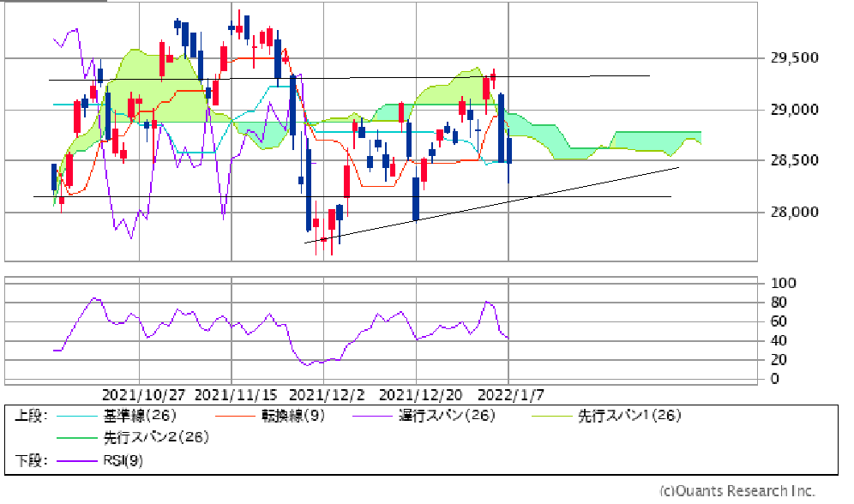Click the cyan 基準線 legend line sample
Screen dimensions: 854x504
[77, 417]
